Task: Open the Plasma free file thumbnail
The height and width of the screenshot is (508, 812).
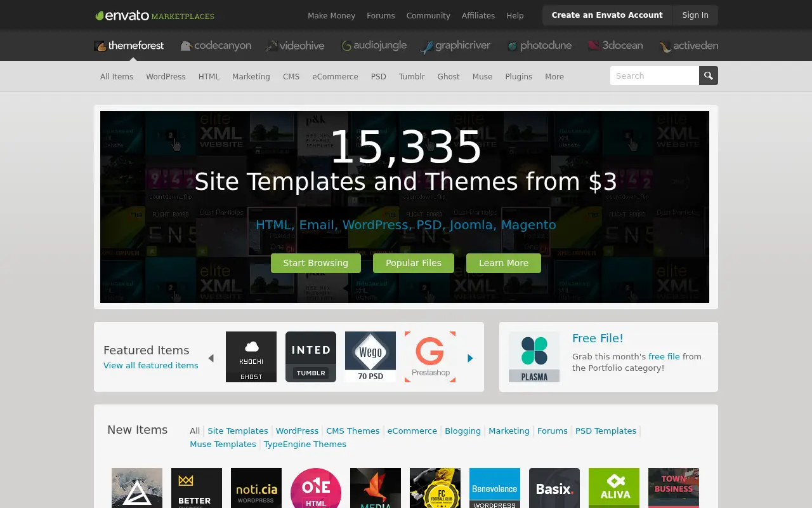Action: tap(534, 357)
